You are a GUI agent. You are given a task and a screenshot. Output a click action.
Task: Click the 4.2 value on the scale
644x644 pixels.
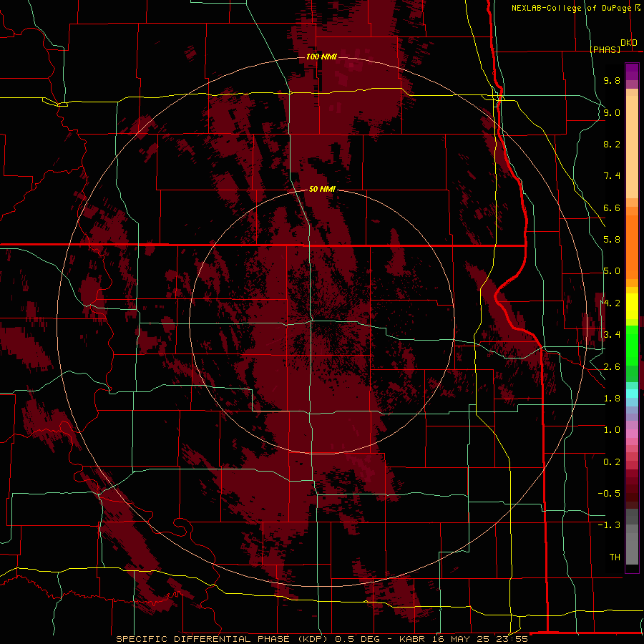[612, 303]
